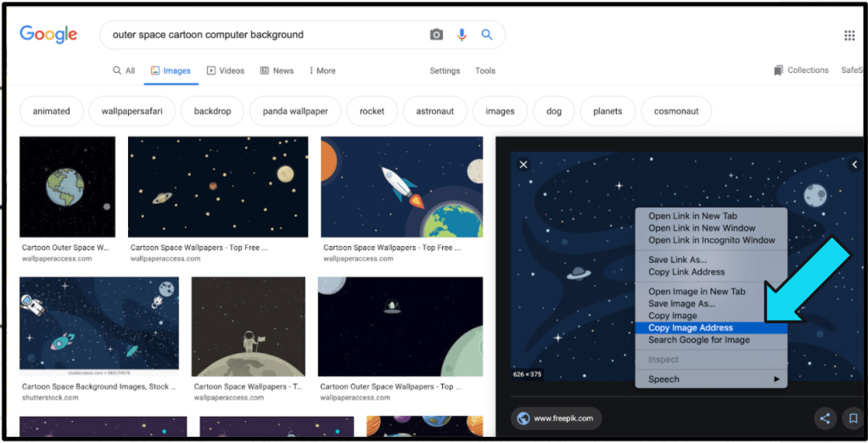Switch to the Videos tab
This screenshot has width=868, height=443.
click(225, 71)
